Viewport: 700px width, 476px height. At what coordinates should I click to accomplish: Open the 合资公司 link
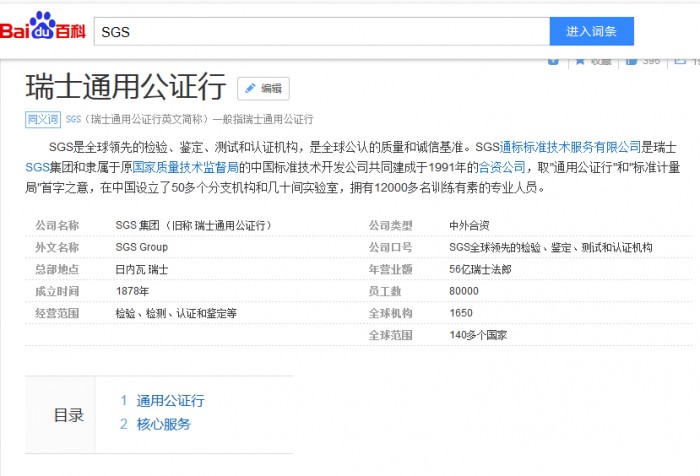click(502, 167)
